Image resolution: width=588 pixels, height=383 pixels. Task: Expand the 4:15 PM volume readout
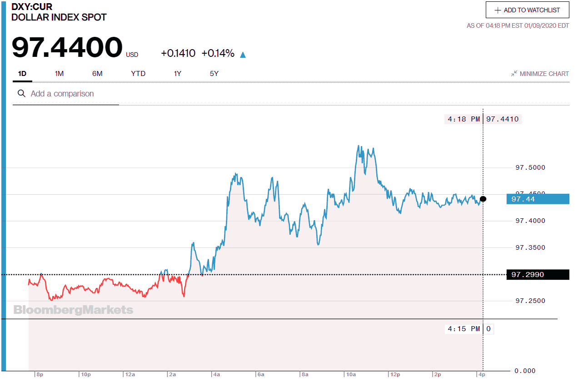pos(469,328)
